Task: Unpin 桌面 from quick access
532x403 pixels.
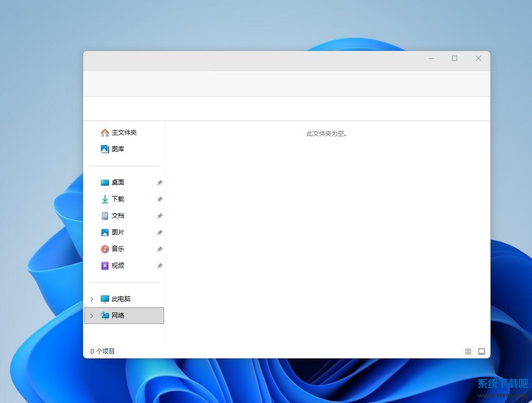Action: pyautogui.click(x=159, y=183)
